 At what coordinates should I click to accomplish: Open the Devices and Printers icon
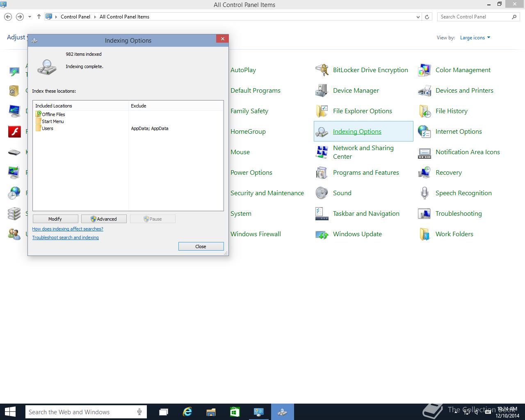425,91
